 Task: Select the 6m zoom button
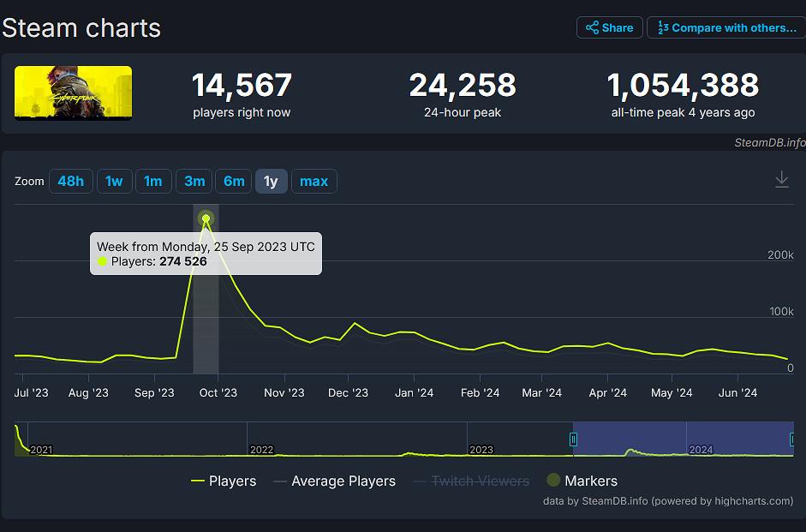(x=234, y=182)
